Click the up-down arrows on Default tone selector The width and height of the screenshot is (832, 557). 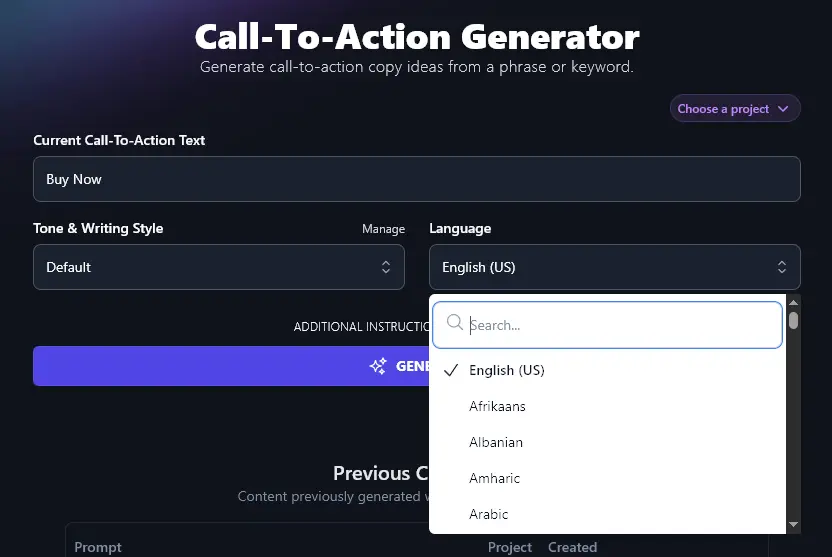tap(386, 267)
